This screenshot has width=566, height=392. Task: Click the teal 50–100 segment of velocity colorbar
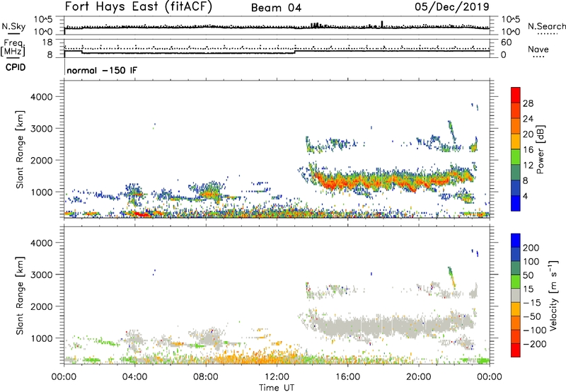516,268
